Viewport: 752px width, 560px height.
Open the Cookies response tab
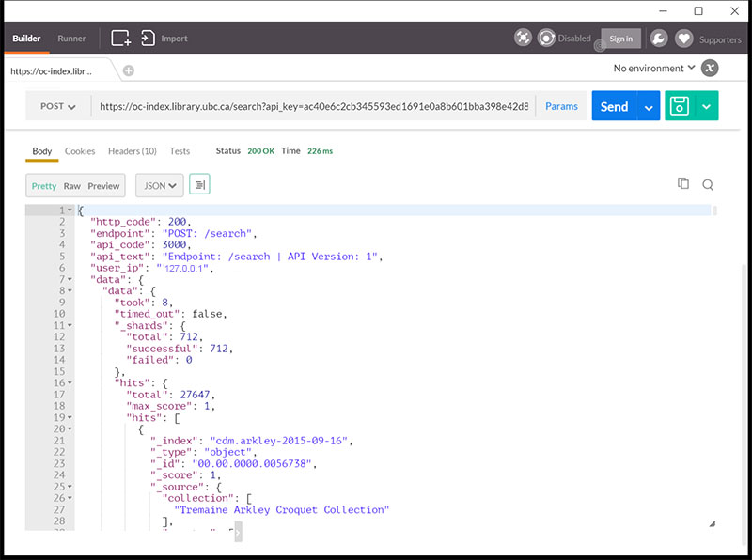(80, 151)
